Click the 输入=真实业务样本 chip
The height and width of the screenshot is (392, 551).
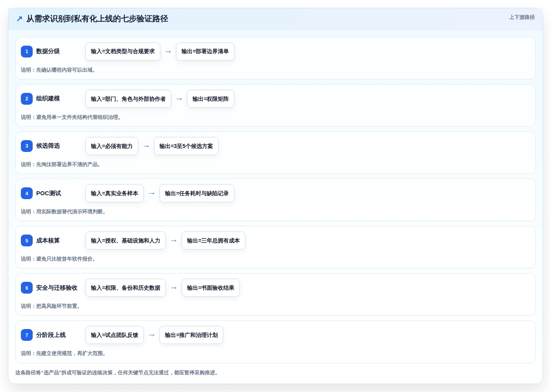pos(115,193)
